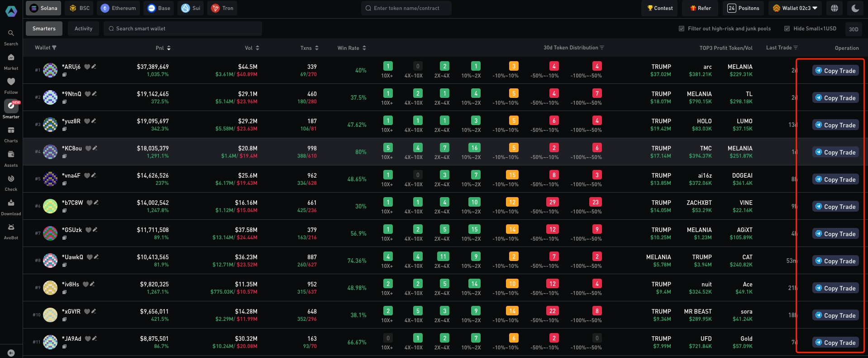Open the Market icon in sidebar
This screenshot has height=358, width=868.
point(11,58)
